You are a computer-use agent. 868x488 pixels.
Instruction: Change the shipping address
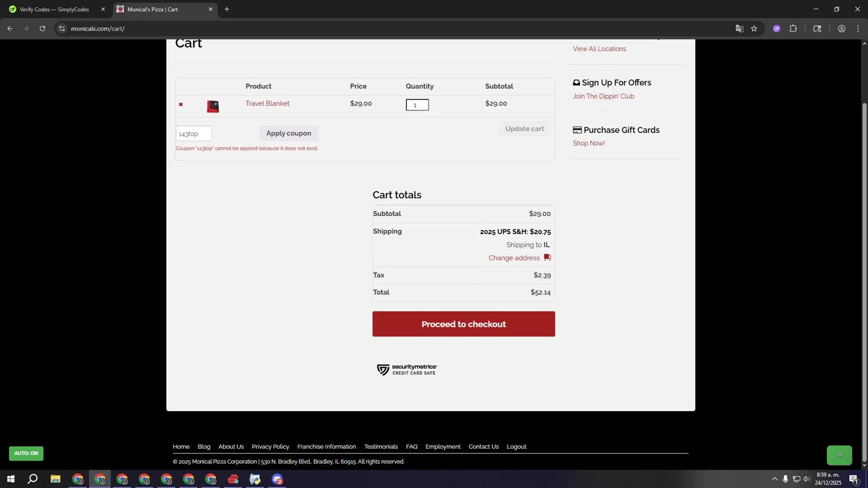(514, 258)
